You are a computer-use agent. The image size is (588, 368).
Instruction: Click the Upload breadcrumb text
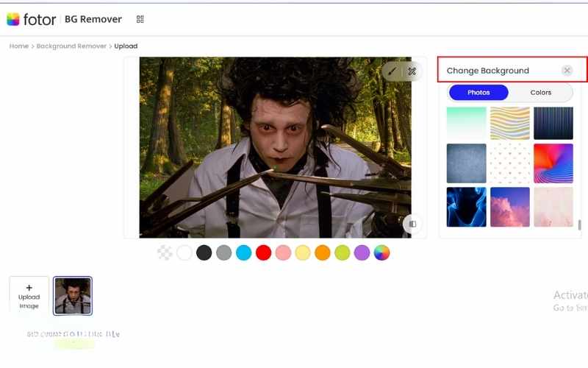coord(126,46)
